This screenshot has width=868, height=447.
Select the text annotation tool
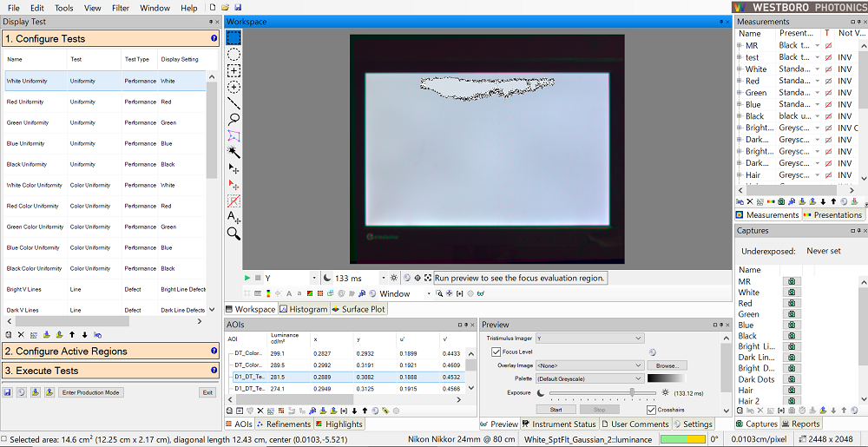233,217
